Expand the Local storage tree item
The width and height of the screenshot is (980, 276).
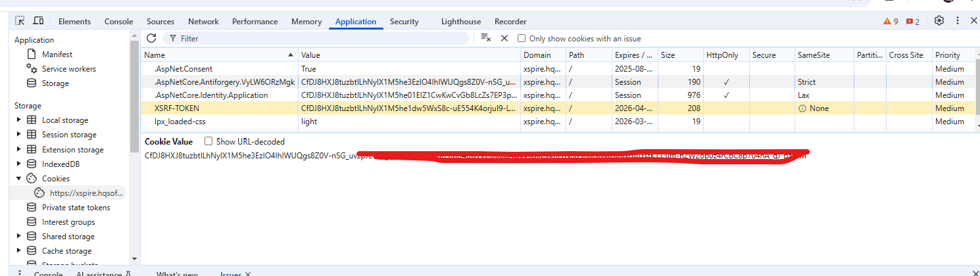(x=18, y=120)
